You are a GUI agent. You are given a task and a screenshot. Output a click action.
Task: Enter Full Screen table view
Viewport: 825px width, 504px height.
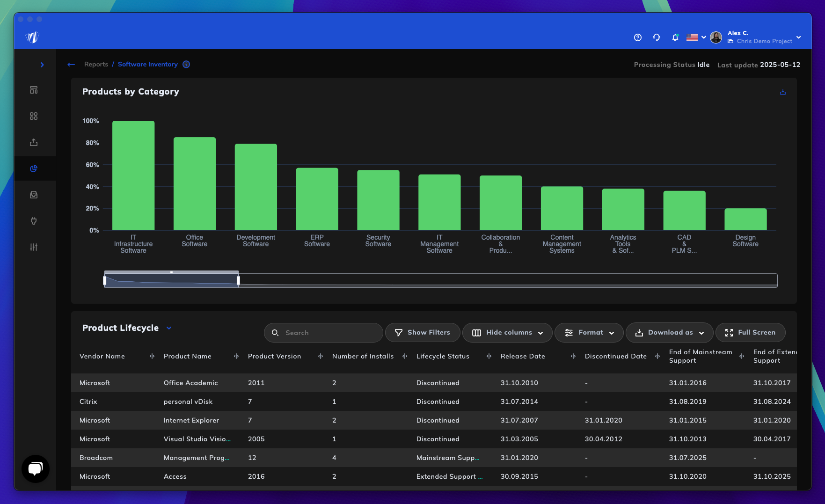click(x=750, y=333)
